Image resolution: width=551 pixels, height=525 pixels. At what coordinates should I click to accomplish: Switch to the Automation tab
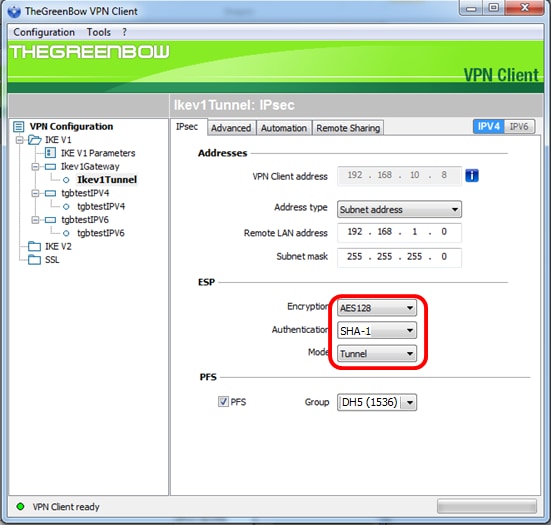click(x=284, y=128)
